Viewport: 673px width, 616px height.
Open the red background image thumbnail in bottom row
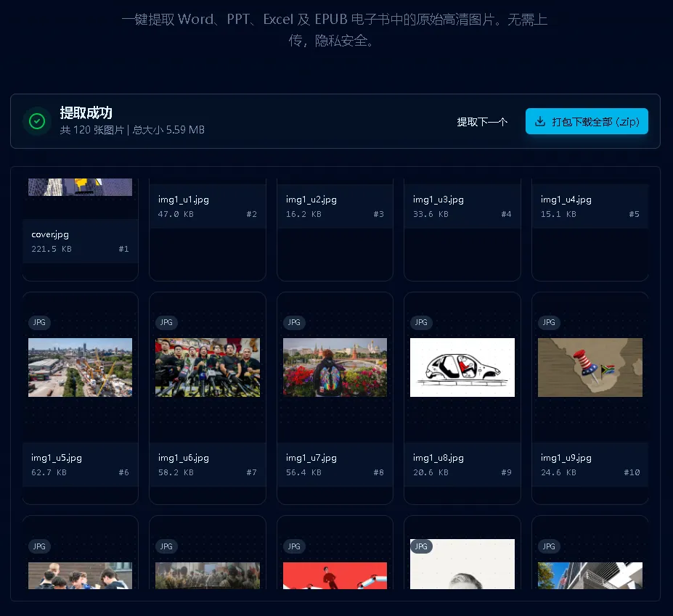(335, 575)
